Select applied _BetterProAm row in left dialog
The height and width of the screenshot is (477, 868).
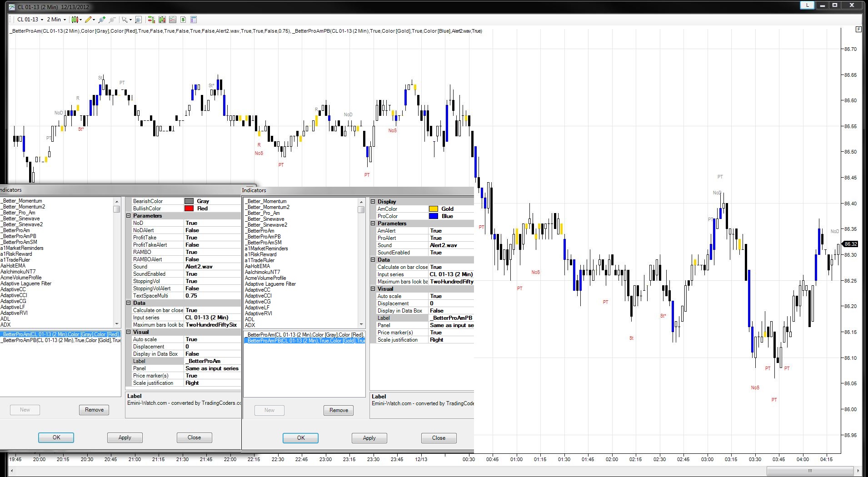[x=60, y=334]
